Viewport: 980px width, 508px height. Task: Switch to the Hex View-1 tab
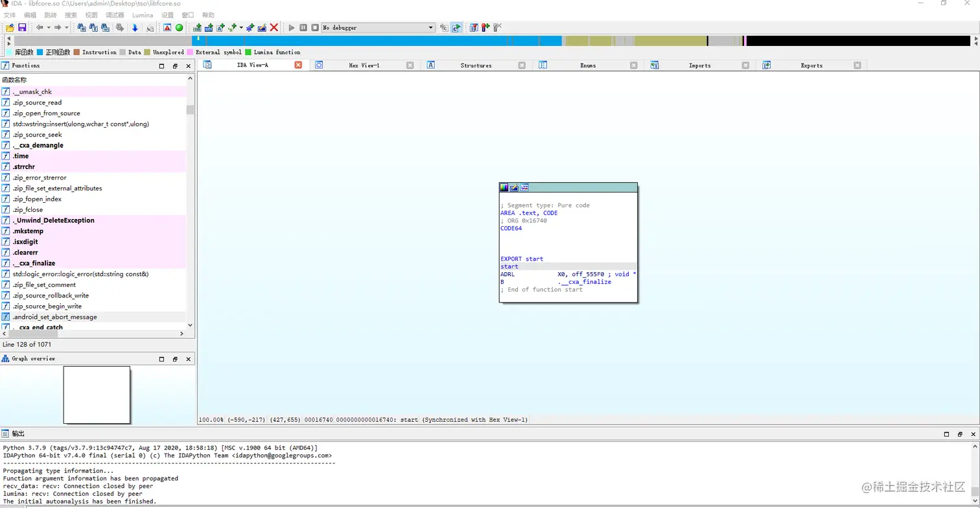click(364, 65)
